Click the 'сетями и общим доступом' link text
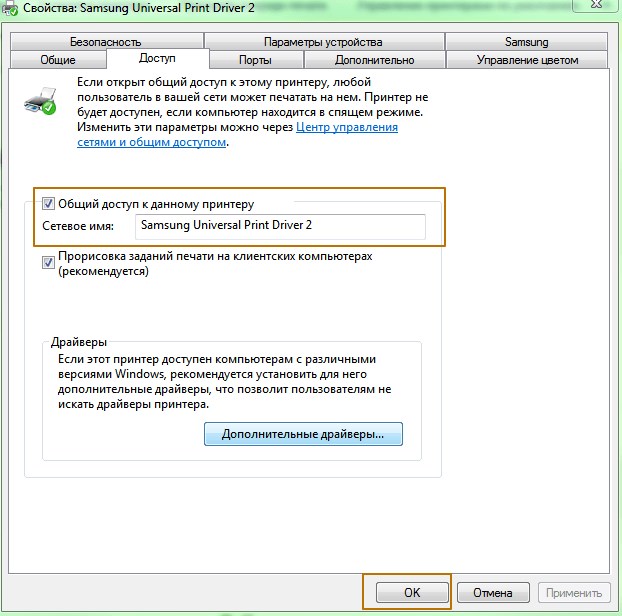 152,142
